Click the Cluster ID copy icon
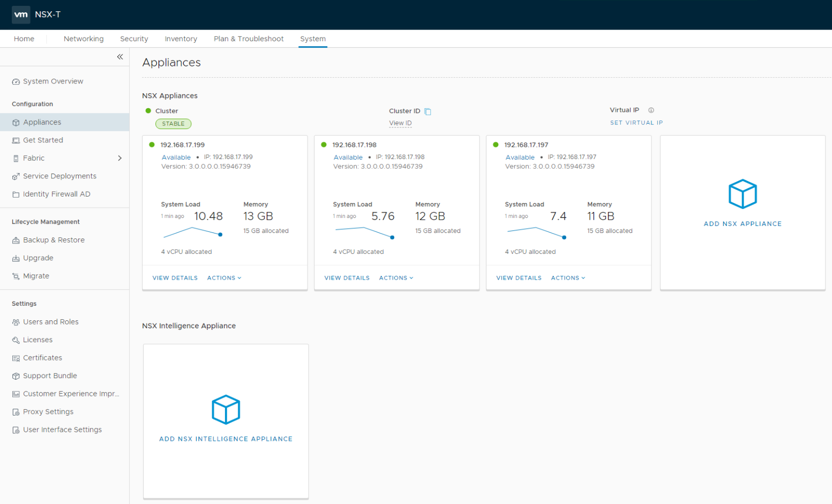 click(427, 110)
